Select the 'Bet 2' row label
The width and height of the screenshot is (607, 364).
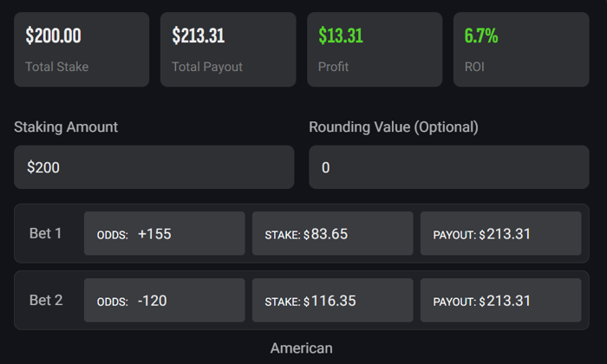[46, 301]
